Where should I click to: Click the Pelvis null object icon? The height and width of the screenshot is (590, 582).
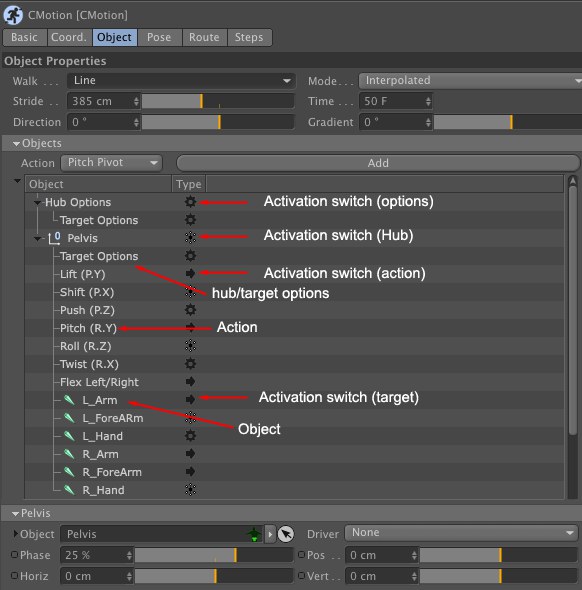(55, 238)
